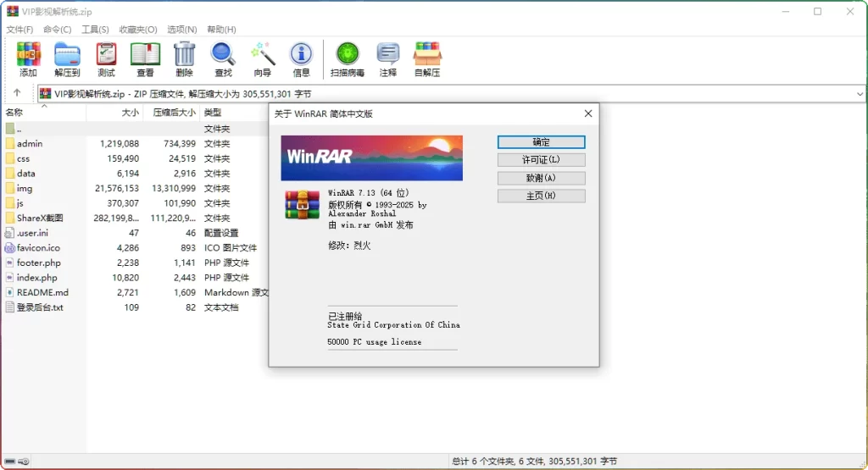Click the footer.php file icon

click(x=10, y=263)
